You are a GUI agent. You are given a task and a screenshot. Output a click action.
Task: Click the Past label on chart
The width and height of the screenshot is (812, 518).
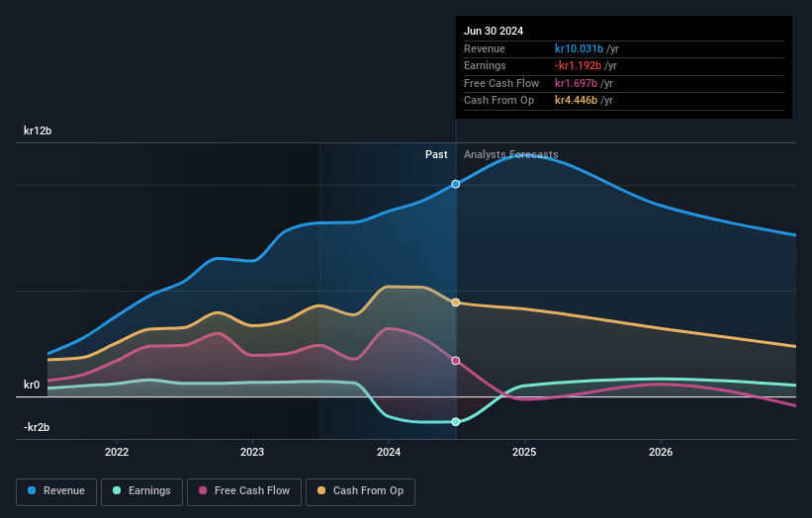[436, 154]
